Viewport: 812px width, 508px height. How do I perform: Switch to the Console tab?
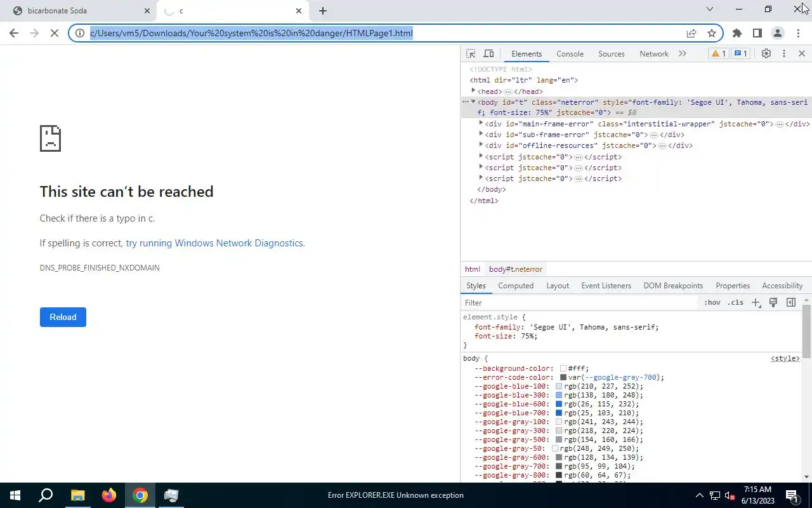tap(570, 54)
